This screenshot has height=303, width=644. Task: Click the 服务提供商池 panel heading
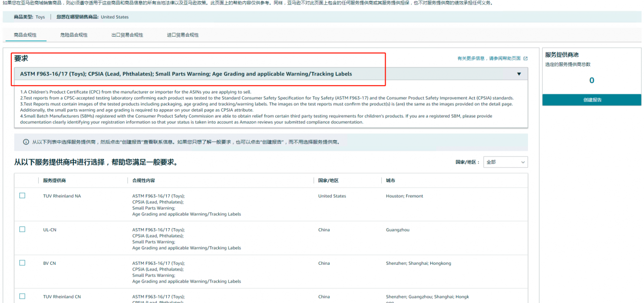[x=562, y=55]
